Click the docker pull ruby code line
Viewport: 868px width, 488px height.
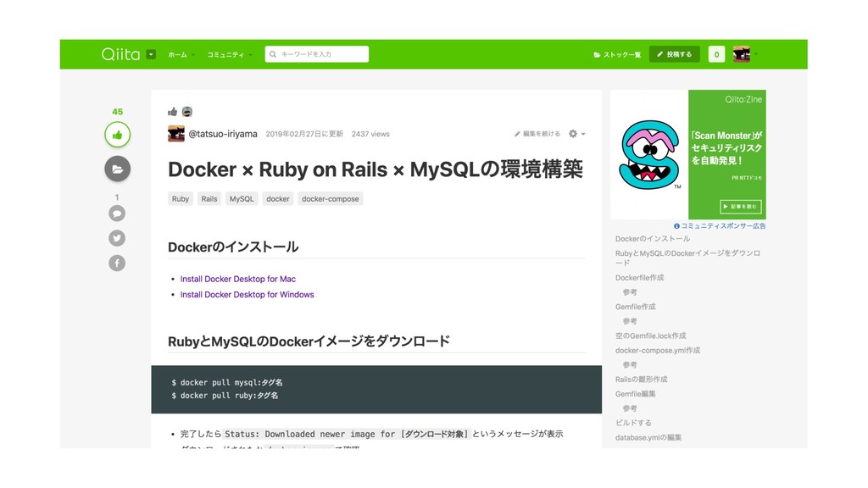[225, 396]
